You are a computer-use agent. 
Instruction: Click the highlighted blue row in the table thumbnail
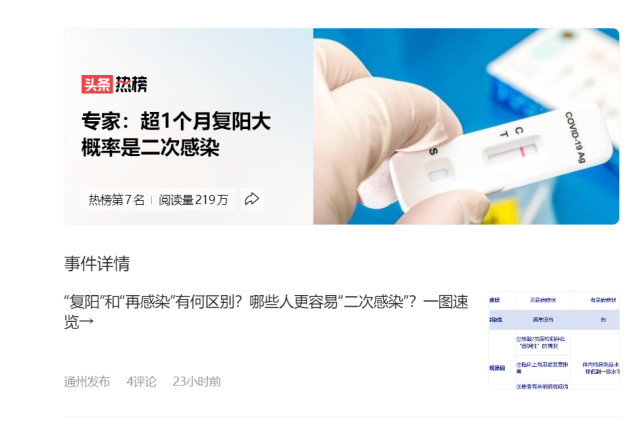point(554,320)
